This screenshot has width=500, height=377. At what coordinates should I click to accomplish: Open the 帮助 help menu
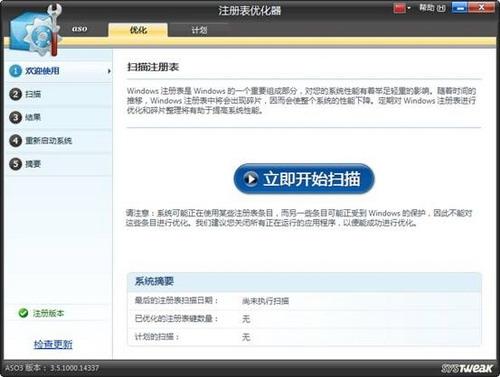click(432, 8)
